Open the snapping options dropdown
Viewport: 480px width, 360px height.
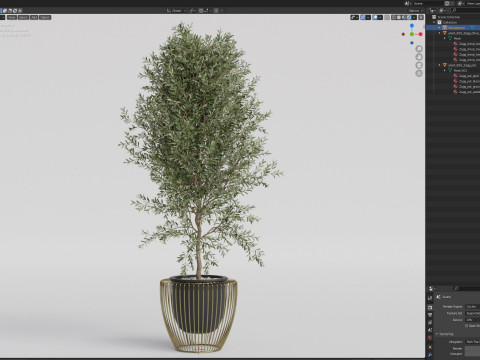(x=208, y=11)
